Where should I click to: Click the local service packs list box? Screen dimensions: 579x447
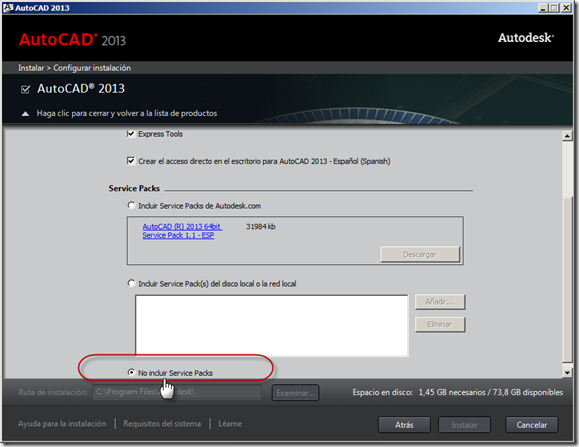point(272,326)
